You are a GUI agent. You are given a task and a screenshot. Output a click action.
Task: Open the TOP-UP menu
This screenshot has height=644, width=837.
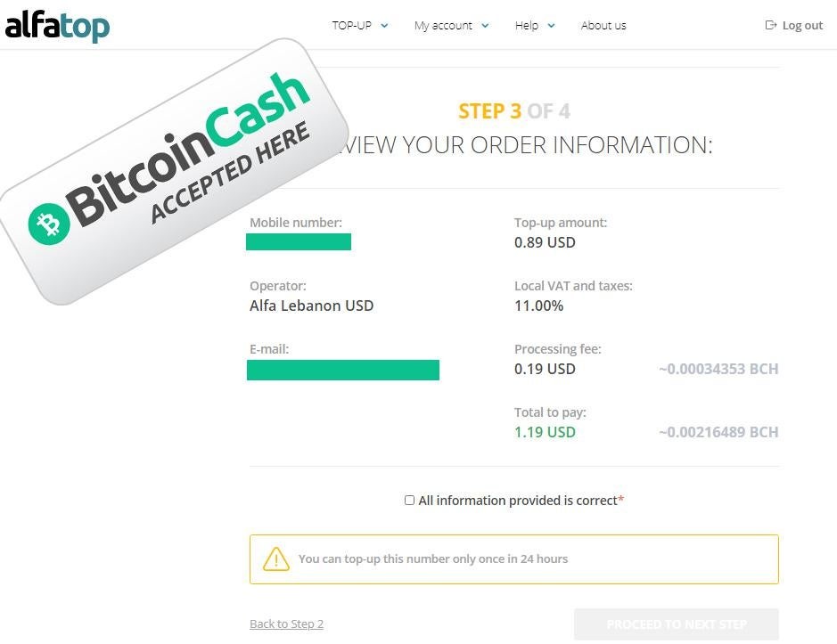coord(352,25)
